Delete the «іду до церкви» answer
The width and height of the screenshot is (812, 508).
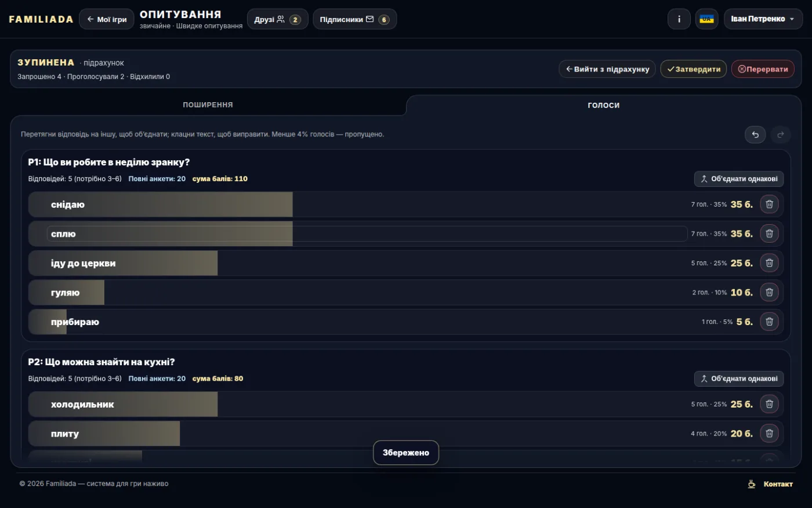pyautogui.click(x=769, y=263)
